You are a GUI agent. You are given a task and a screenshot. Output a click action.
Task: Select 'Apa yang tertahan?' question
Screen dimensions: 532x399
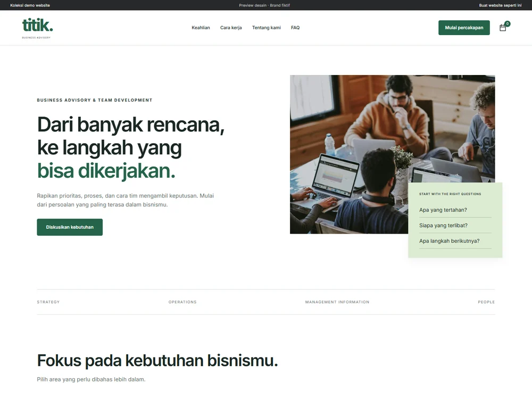coord(443,210)
